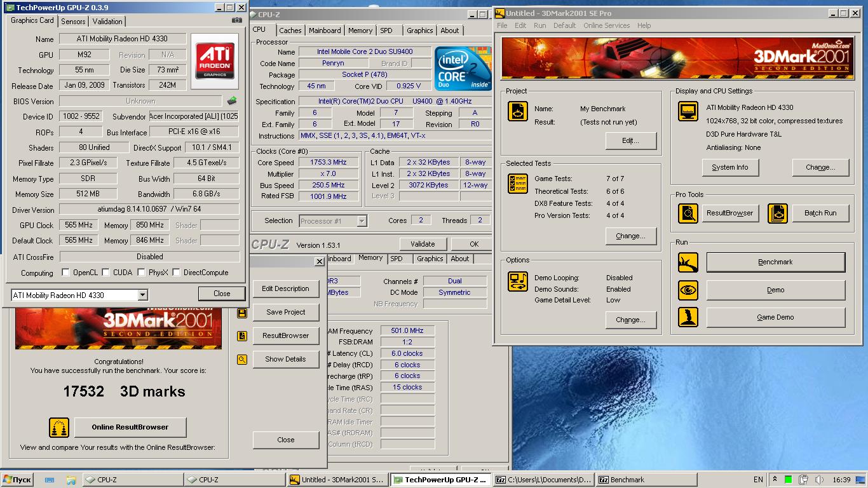868x488 pixels.
Task: Click the Validate button in CPU-Z
Action: tap(423, 244)
